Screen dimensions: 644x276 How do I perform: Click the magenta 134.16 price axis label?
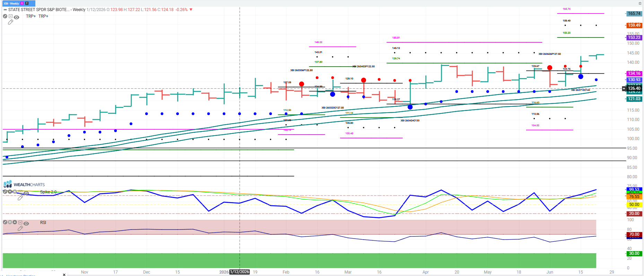634,74
